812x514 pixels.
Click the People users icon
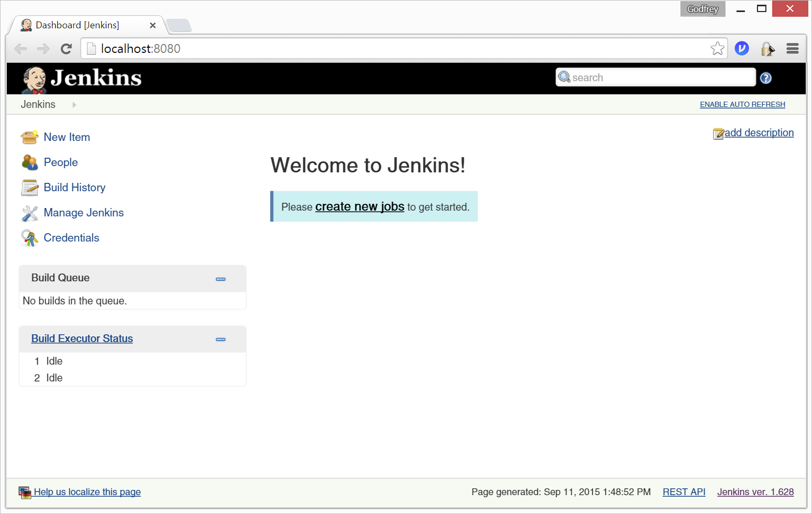[29, 162]
